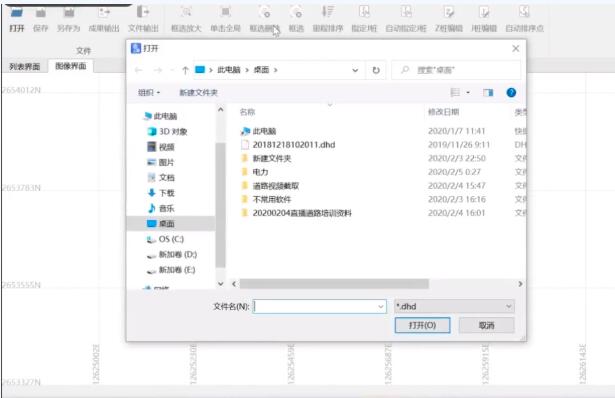Click the 打开 icon in the main toolbar
Screen dimensions: 615x398
(x=16, y=13)
